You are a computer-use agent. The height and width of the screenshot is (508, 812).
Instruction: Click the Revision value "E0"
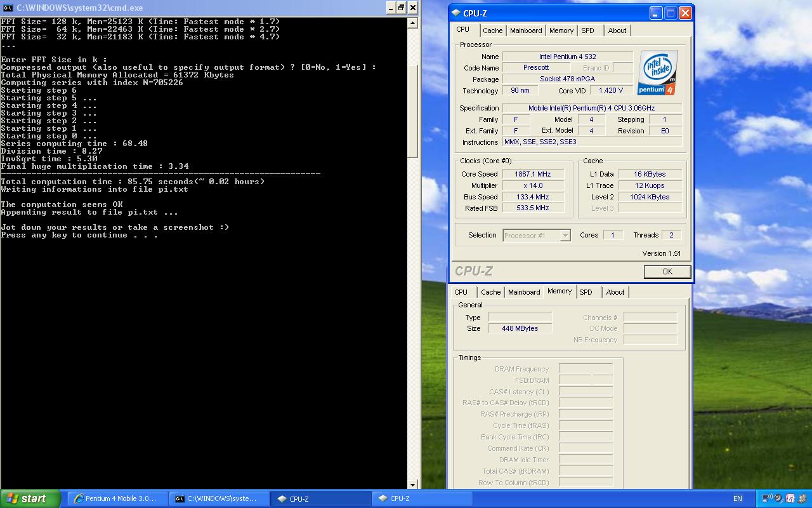665,131
